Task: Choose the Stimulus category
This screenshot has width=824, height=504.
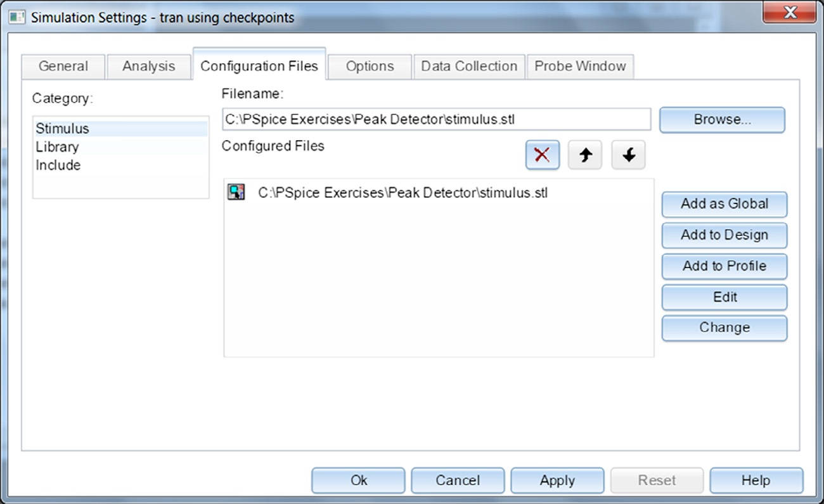Action: tap(62, 129)
